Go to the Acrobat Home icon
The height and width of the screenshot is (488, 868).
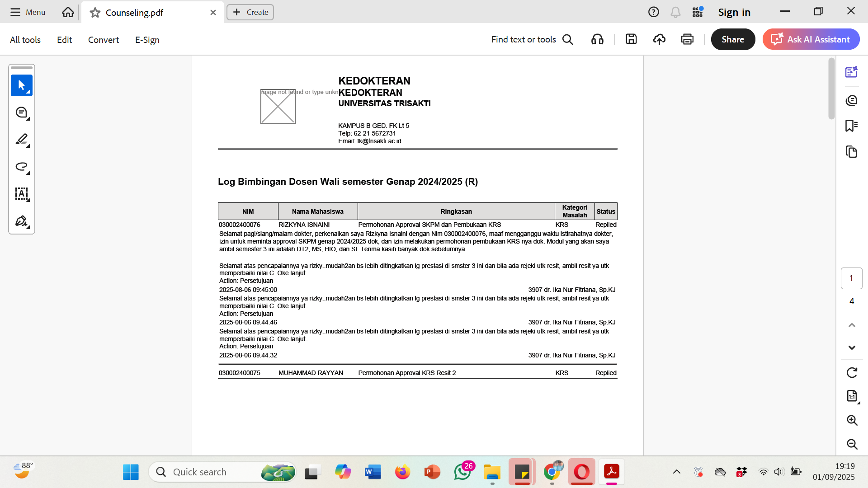click(68, 12)
